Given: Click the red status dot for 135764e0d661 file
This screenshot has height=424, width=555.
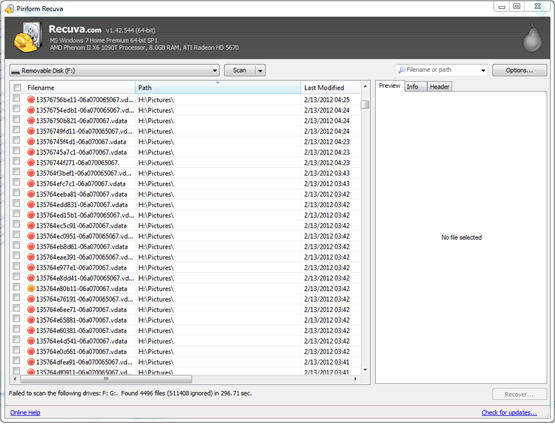Looking at the screenshot, I should (31, 351).
